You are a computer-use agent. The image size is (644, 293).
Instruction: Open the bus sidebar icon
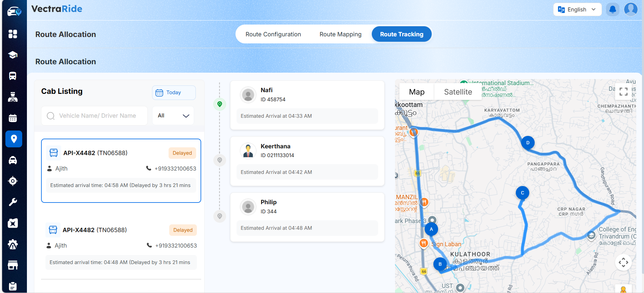pyautogui.click(x=13, y=76)
